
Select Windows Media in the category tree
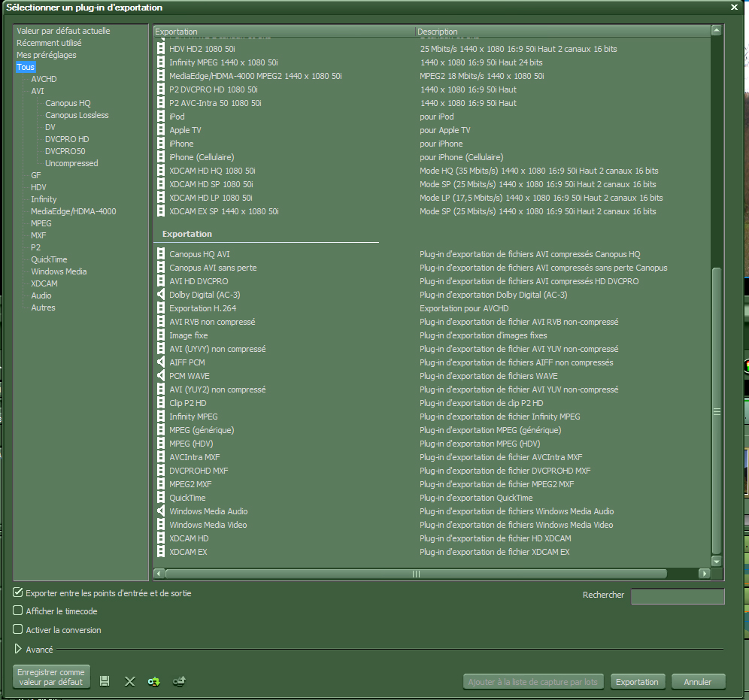pyautogui.click(x=59, y=271)
